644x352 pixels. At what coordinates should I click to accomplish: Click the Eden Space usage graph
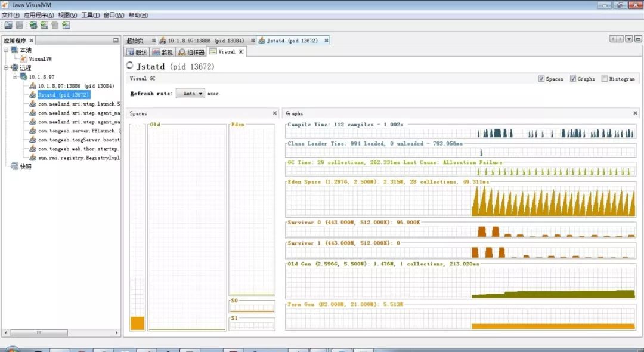point(460,200)
